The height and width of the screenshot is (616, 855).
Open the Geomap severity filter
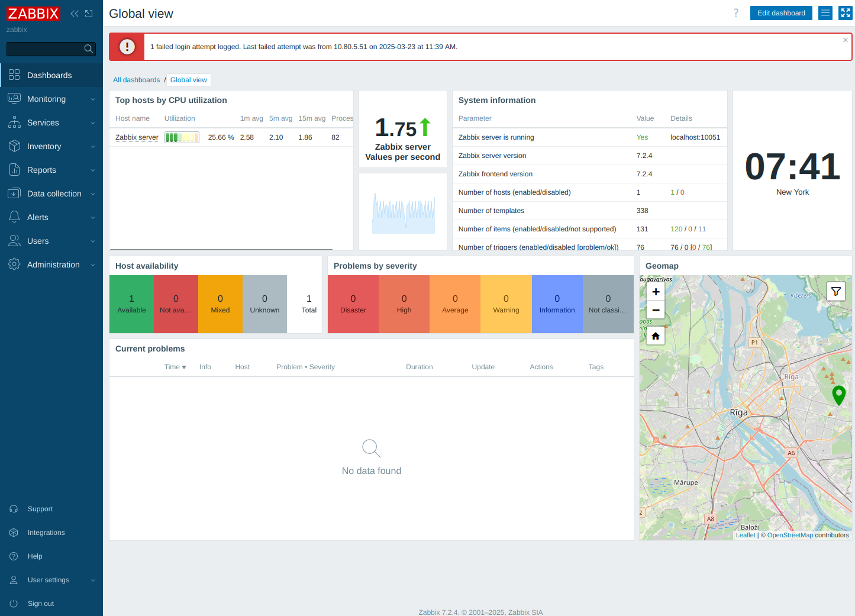coord(835,291)
